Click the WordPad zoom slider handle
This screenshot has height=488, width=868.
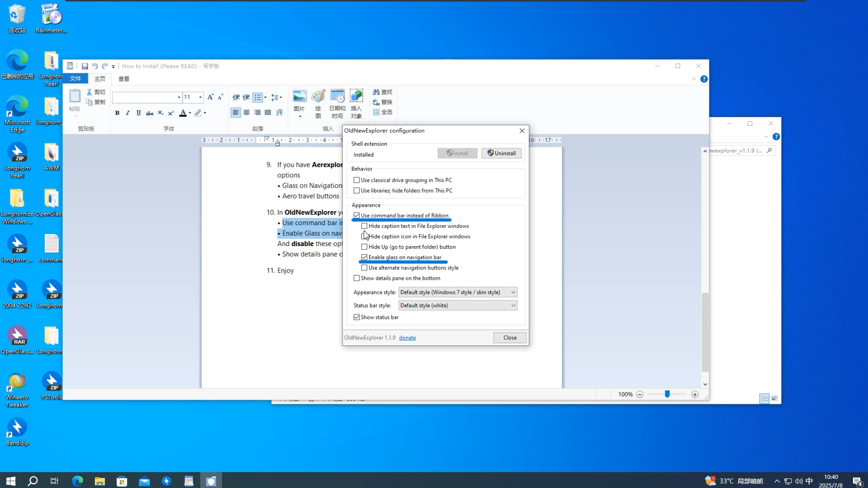pos(667,394)
